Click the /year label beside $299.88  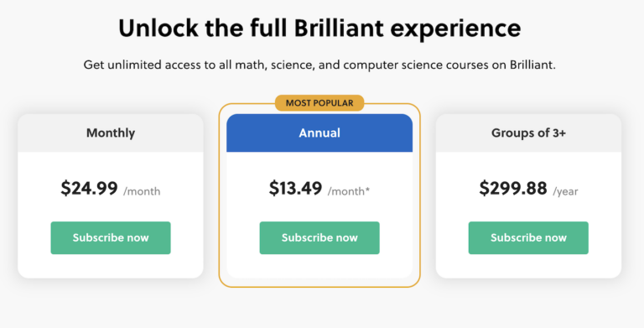click(565, 191)
